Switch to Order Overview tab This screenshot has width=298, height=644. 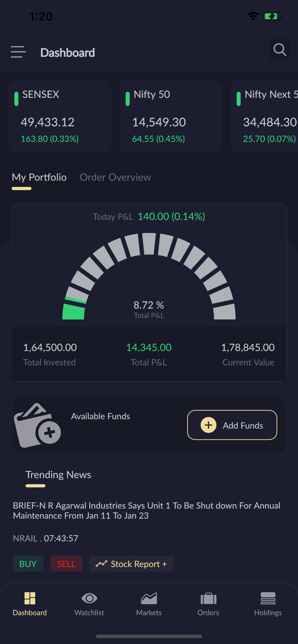[115, 177]
